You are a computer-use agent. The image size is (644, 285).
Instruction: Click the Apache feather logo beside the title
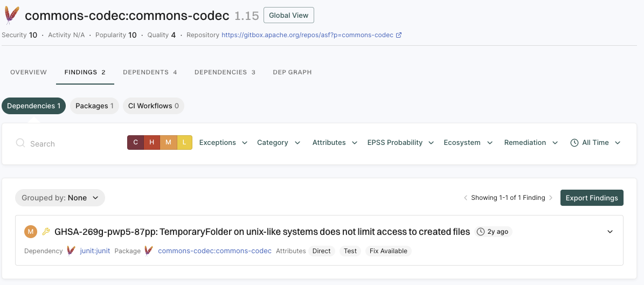coord(12,16)
